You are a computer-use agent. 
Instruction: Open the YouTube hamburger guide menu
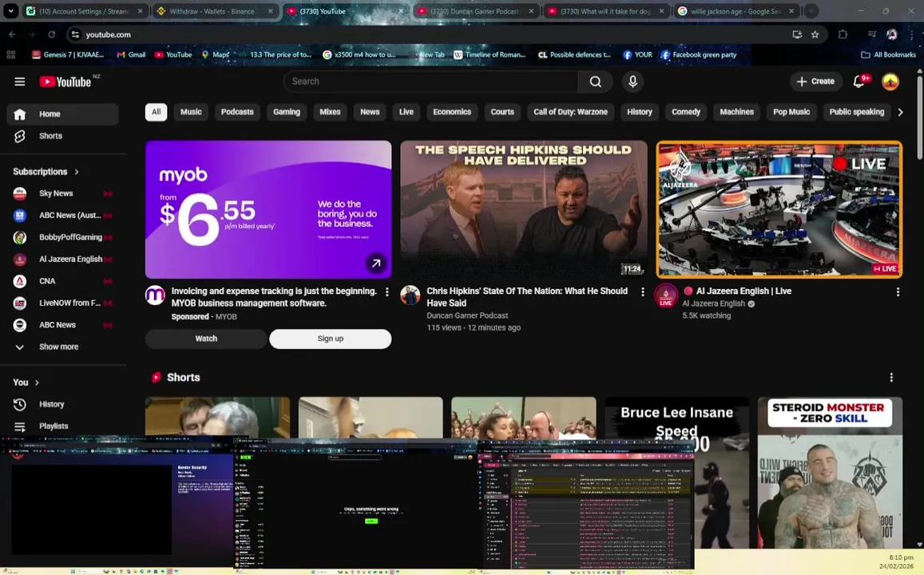[x=19, y=81]
